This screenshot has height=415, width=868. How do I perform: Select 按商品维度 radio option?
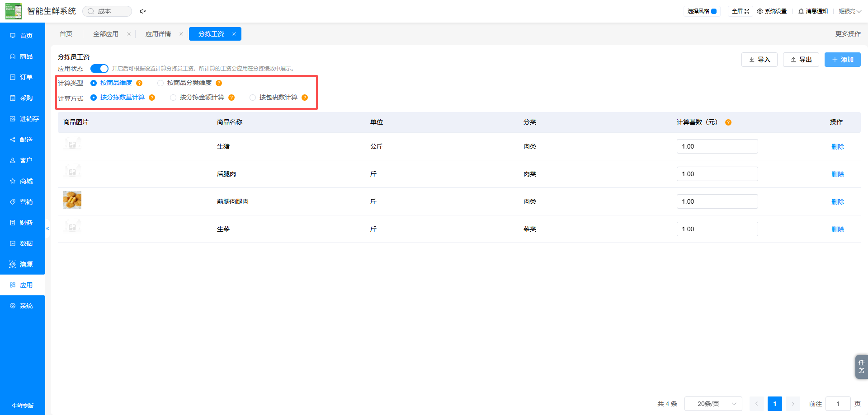[x=94, y=83]
